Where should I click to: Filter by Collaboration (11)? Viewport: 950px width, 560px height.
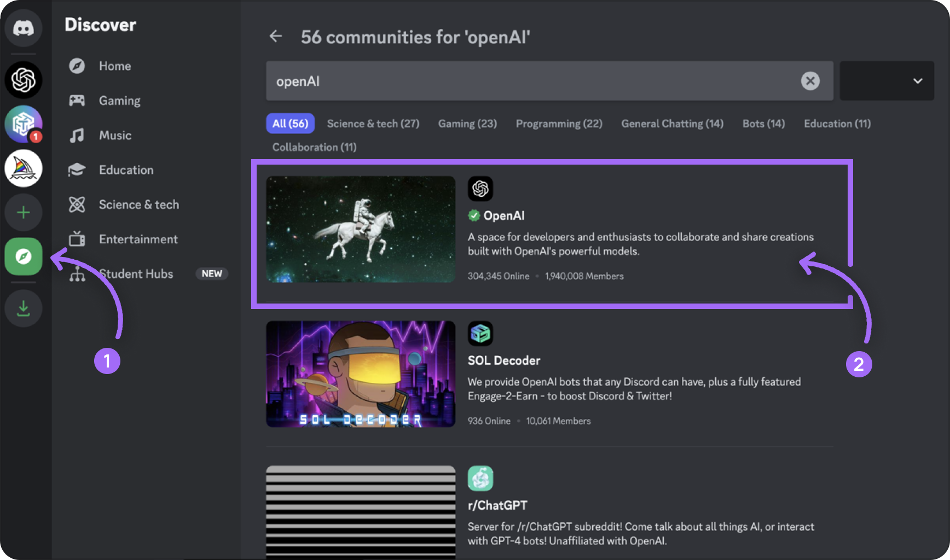pyautogui.click(x=314, y=147)
